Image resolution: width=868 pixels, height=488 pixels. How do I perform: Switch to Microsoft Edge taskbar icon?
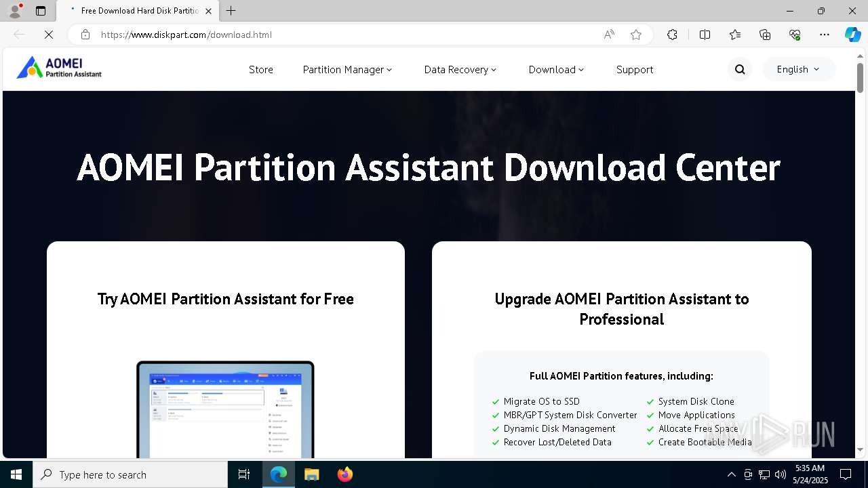point(279,474)
